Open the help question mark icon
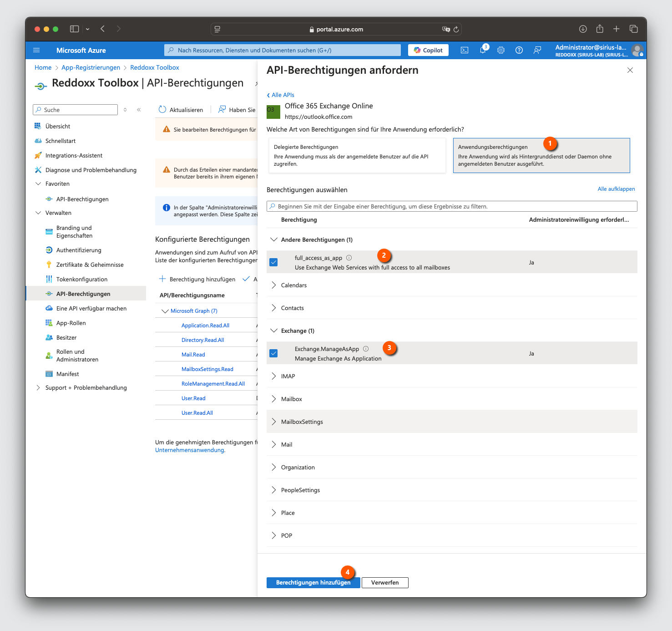The width and height of the screenshot is (672, 631). (x=519, y=50)
